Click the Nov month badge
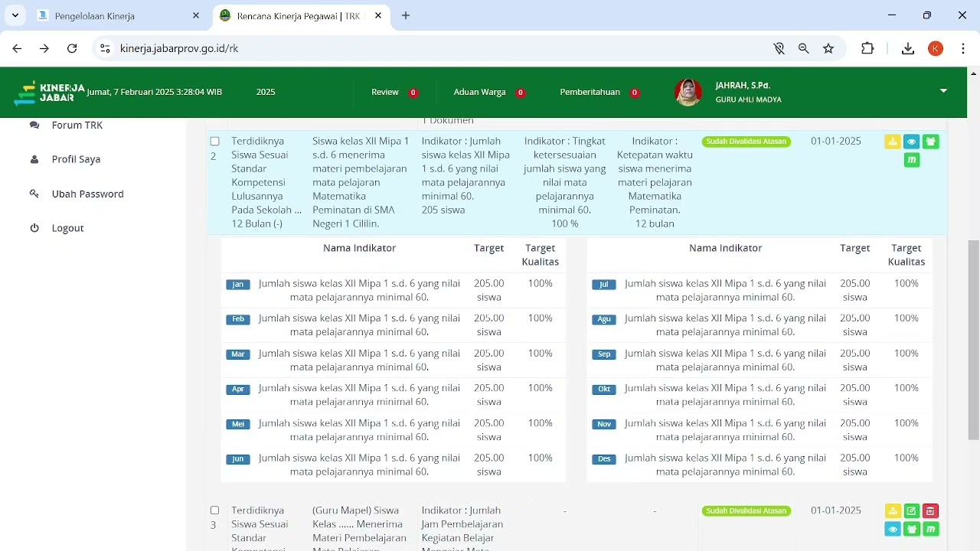This screenshot has width=980, height=551. 604,424
